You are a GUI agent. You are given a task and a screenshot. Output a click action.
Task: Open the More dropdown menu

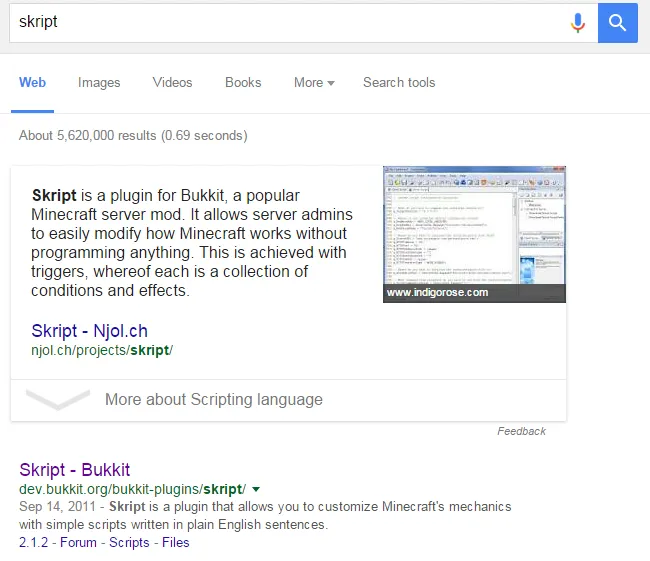point(314,83)
